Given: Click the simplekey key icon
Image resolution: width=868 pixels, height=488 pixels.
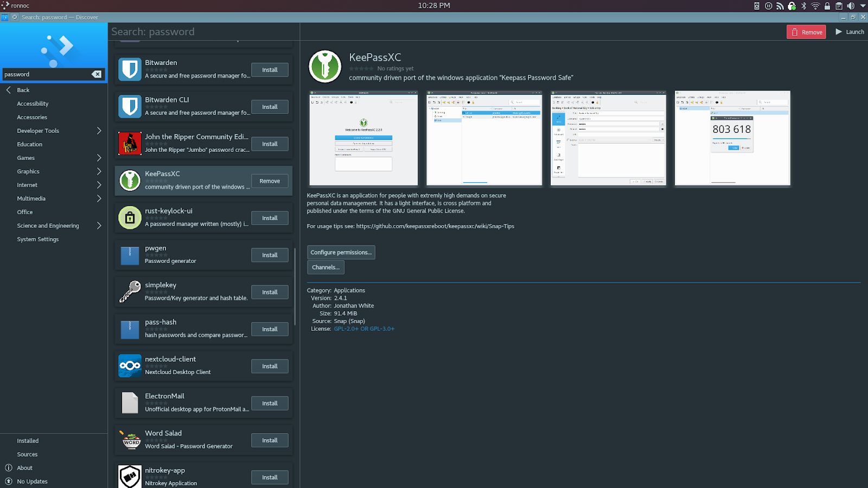Looking at the screenshot, I should (x=129, y=292).
